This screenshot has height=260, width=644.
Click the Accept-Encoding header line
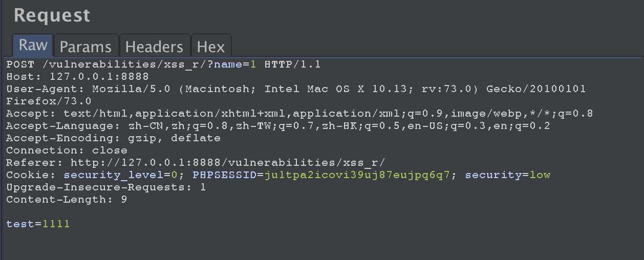(113, 138)
